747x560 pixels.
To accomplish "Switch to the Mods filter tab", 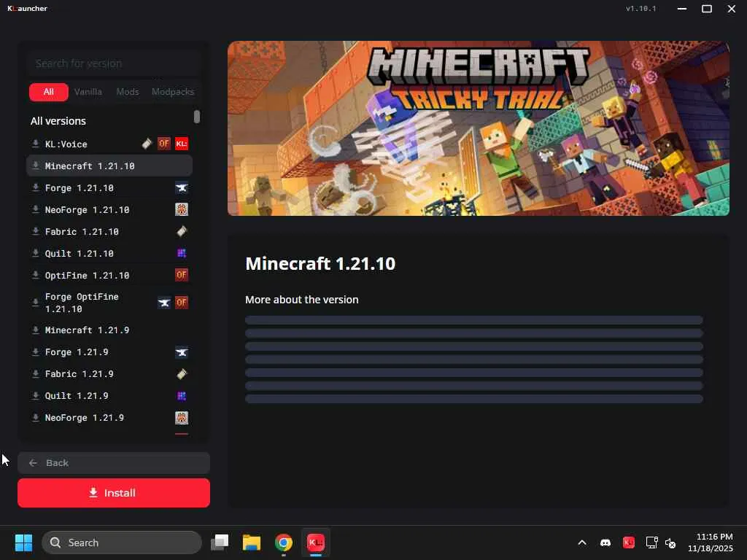I will point(128,92).
